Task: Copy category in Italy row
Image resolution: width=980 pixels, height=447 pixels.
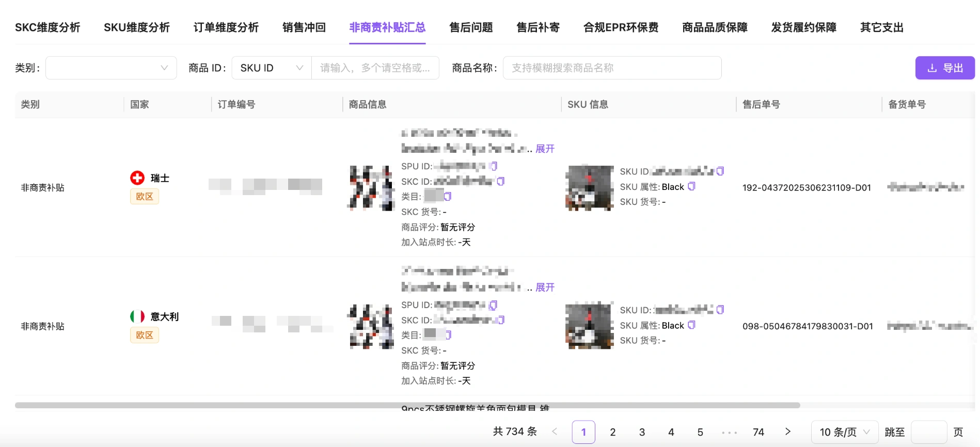Action: pos(448,335)
